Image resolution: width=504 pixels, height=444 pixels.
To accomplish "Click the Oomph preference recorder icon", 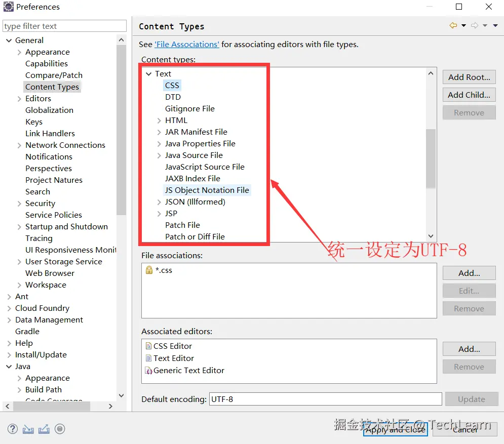I will 60,429.
